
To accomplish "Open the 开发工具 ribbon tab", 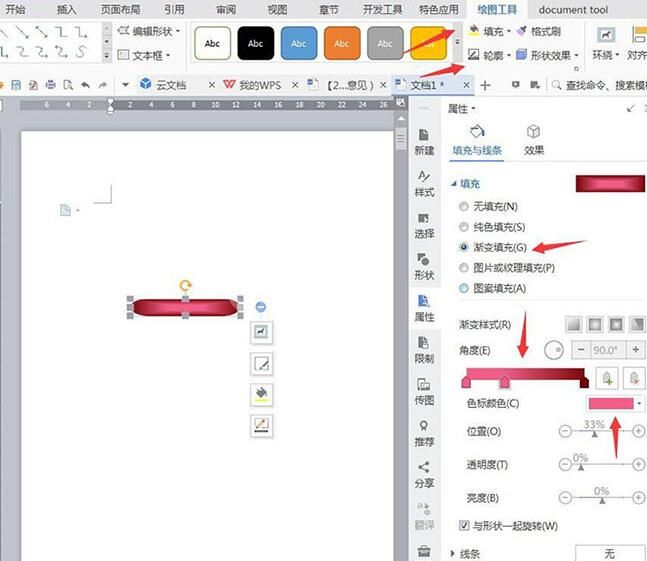I will point(382,9).
